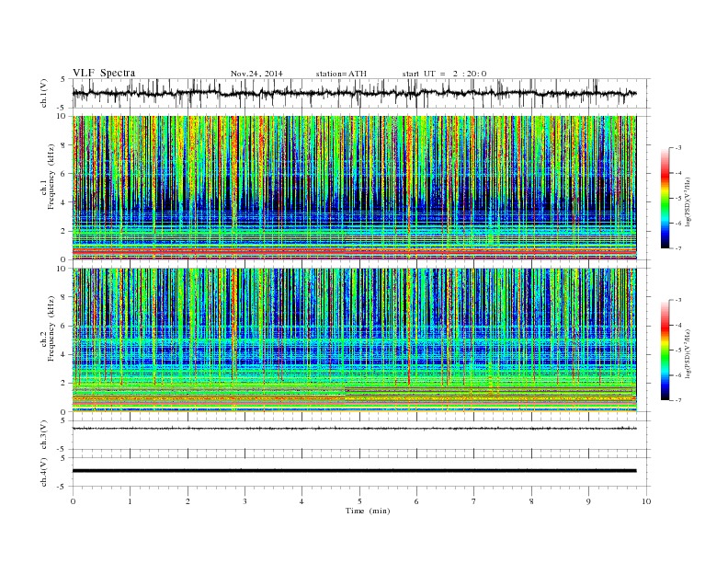
Task: Click the 'ch.4(V)' axis label
Action: 44,472
